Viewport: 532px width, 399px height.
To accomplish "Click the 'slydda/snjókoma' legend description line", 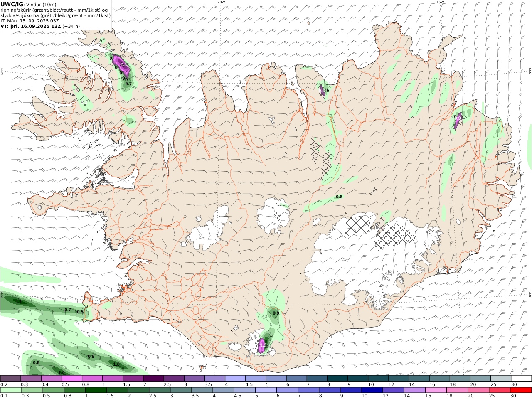I will click(56, 15).
